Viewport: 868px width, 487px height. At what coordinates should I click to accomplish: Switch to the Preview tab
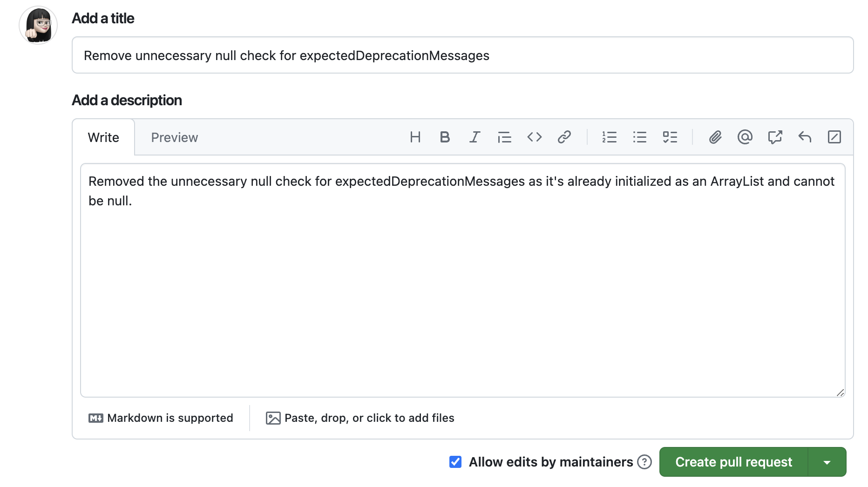175,137
